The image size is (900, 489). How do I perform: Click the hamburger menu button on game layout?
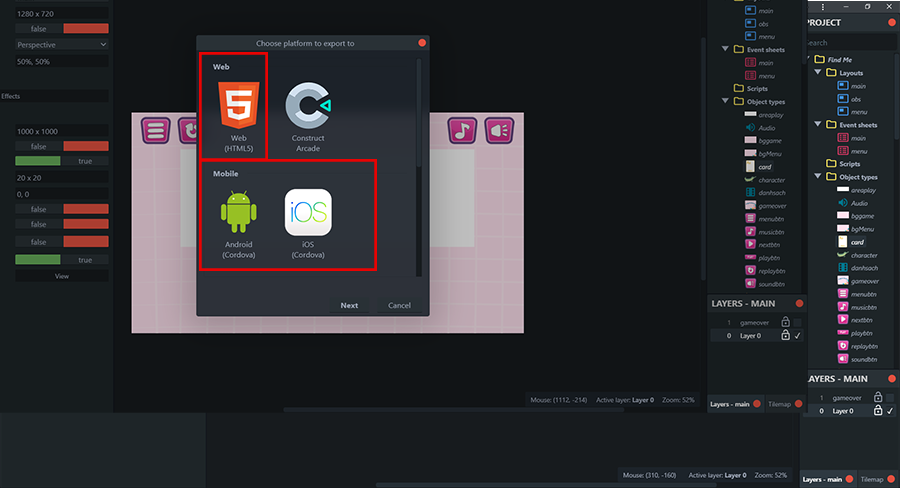tap(156, 130)
